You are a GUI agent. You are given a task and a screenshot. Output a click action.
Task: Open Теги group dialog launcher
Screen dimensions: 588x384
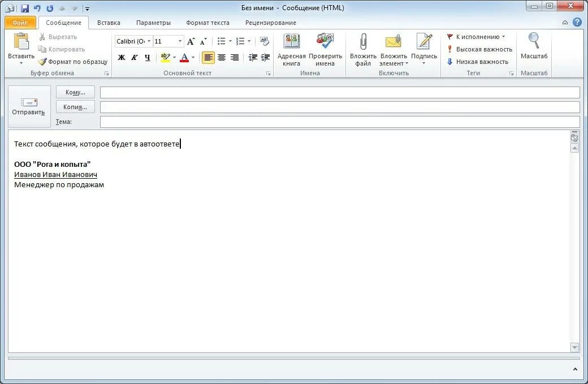click(511, 74)
